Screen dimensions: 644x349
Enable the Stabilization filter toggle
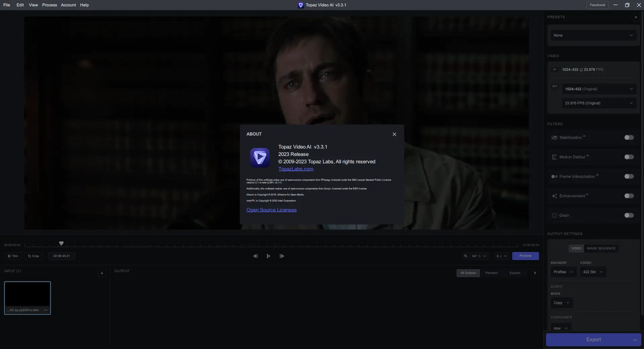click(629, 138)
